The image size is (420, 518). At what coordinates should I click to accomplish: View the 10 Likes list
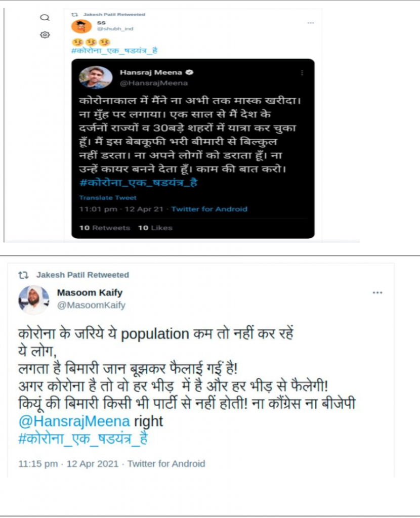155,228
